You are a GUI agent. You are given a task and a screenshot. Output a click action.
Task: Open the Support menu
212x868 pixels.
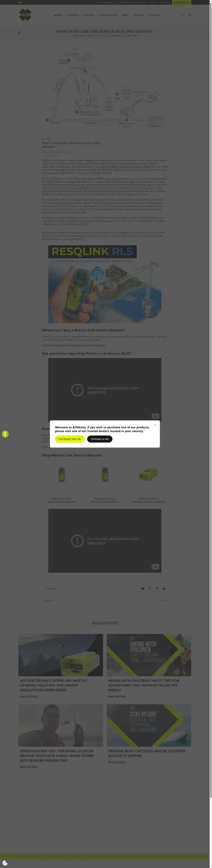[x=138, y=15]
